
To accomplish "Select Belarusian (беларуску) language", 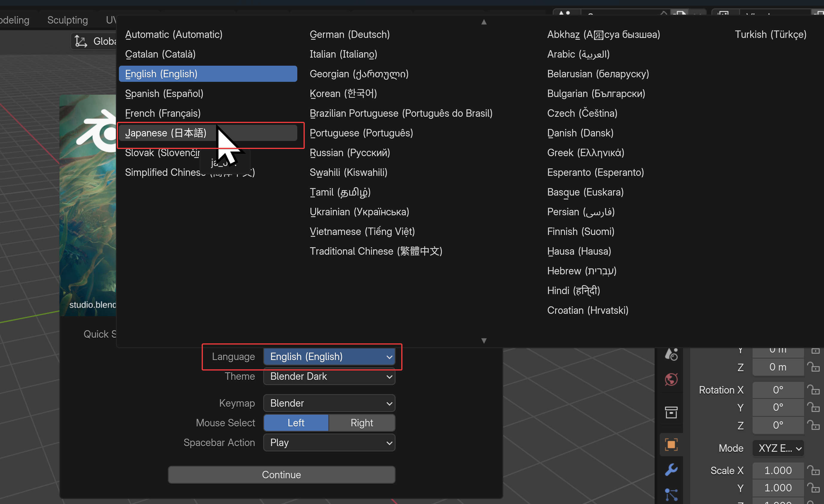I will pyautogui.click(x=598, y=74).
